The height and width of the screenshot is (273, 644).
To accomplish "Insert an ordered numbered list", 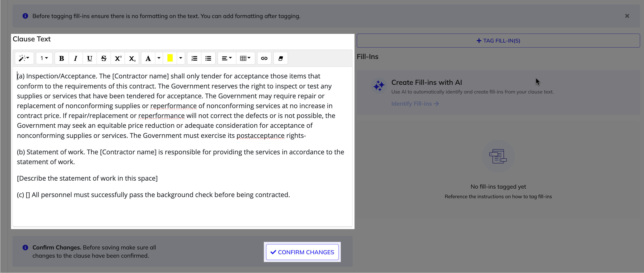I will [x=194, y=58].
